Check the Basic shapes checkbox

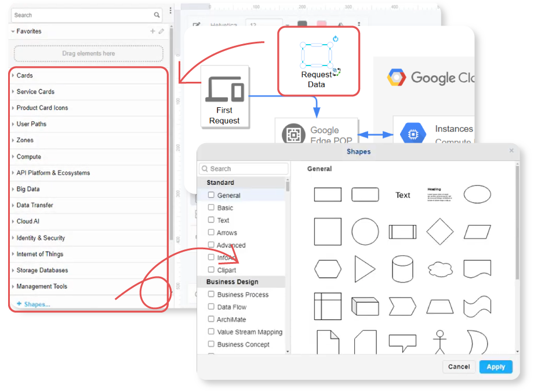click(x=211, y=208)
